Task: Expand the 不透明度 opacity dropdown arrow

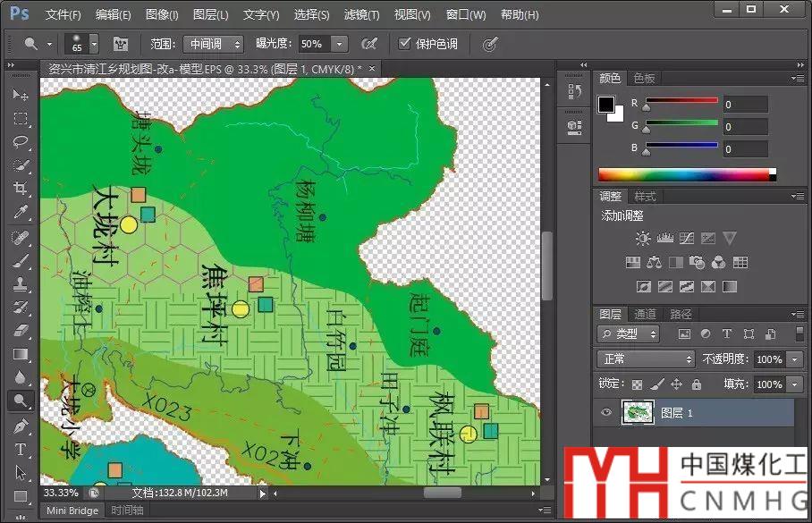Action: [x=795, y=359]
